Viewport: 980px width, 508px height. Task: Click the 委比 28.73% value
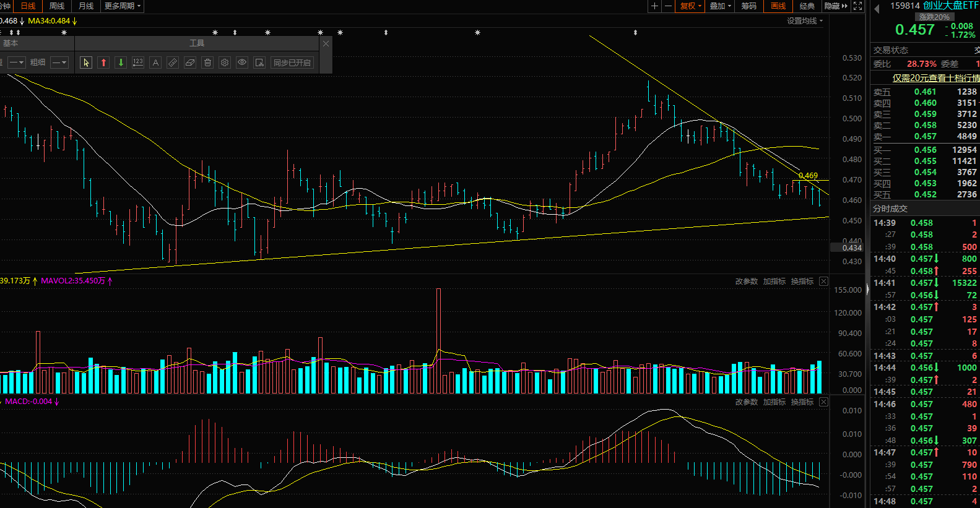922,64
